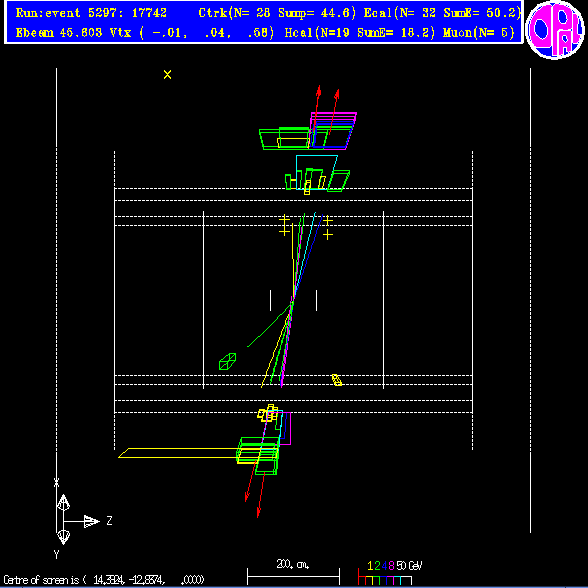Click the lower red muon arrow

tap(261, 495)
